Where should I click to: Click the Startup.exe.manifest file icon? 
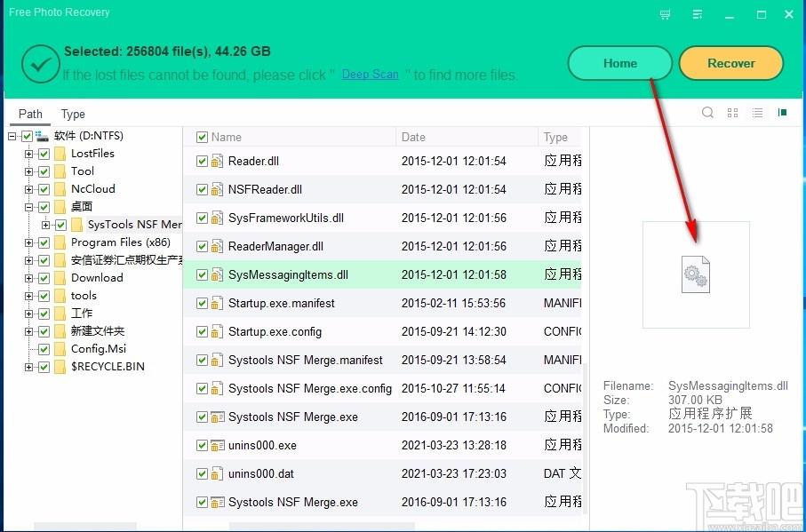[x=217, y=304]
